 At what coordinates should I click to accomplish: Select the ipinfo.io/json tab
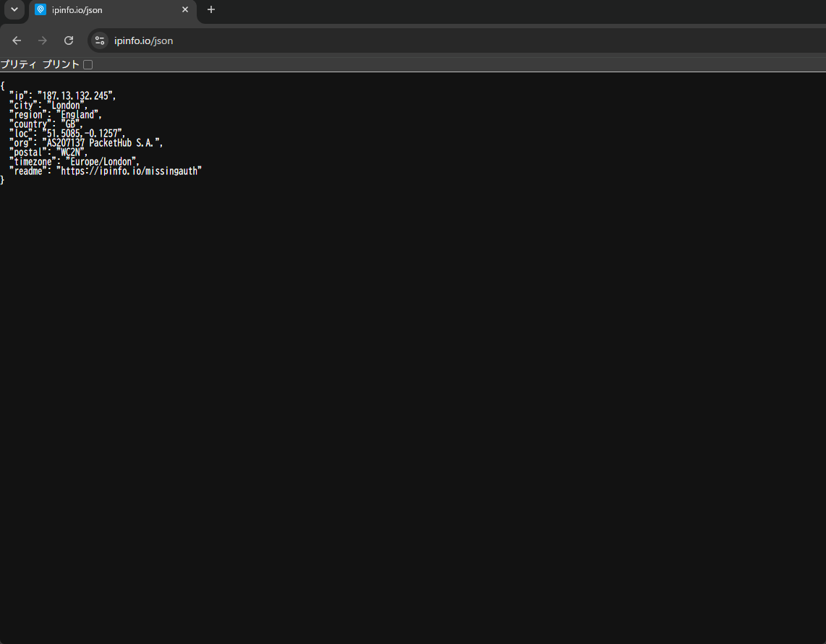[x=113, y=10]
